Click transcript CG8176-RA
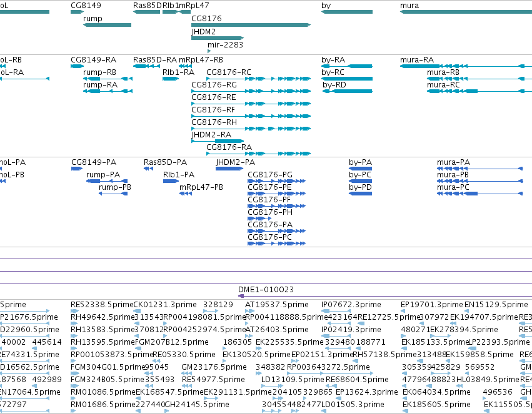 point(229,147)
